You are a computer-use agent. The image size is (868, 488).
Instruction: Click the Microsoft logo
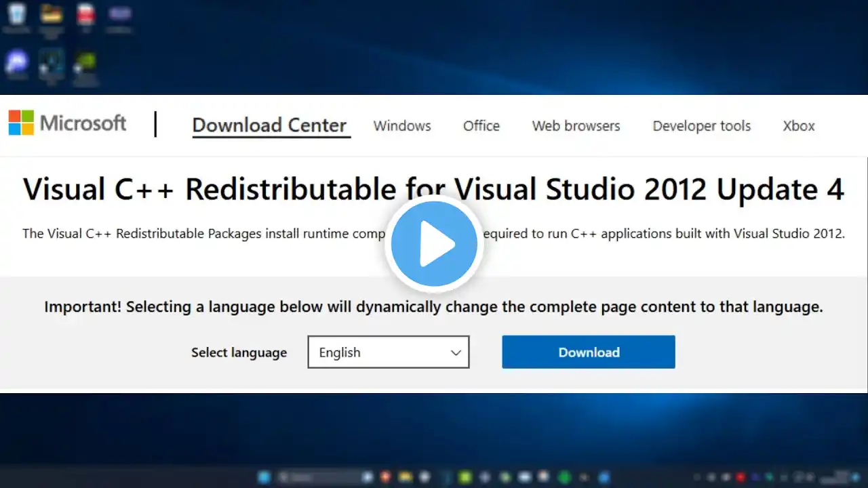click(67, 123)
